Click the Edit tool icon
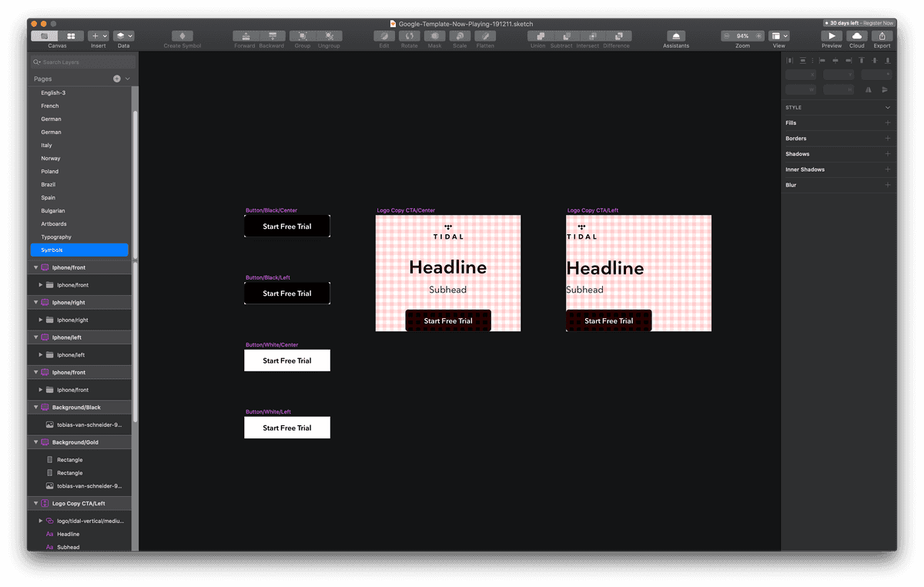The height and width of the screenshot is (587, 924). pyautogui.click(x=384, y=36)
